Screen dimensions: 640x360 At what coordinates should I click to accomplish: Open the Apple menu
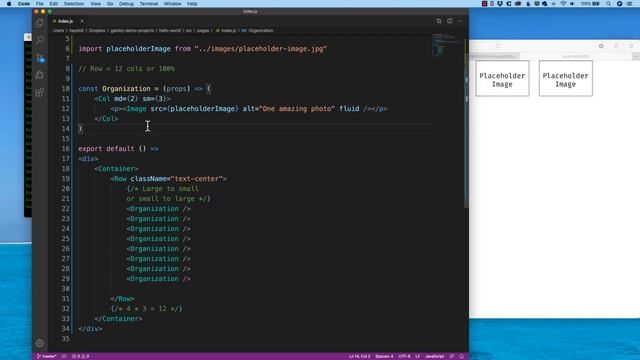tap(9, 4)
